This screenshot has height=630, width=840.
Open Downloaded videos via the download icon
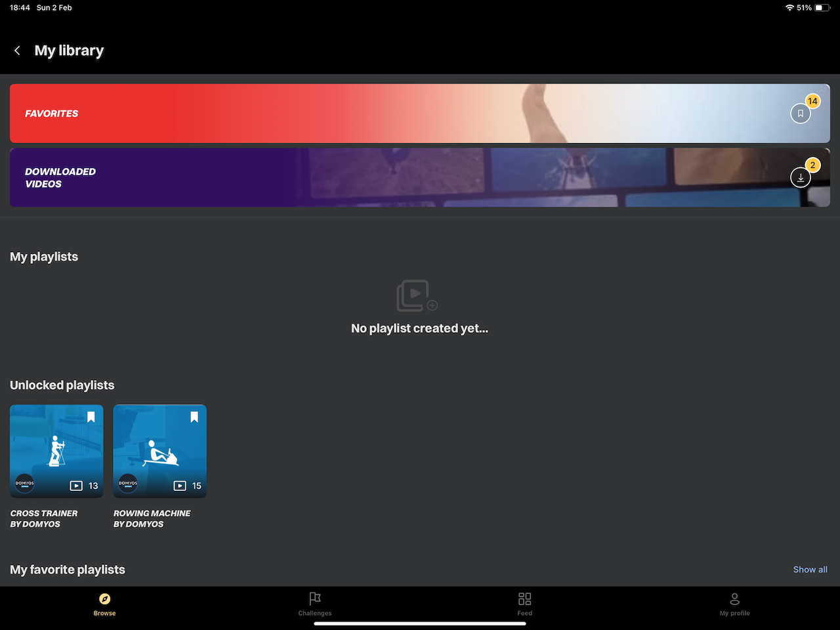click(801, 177)
